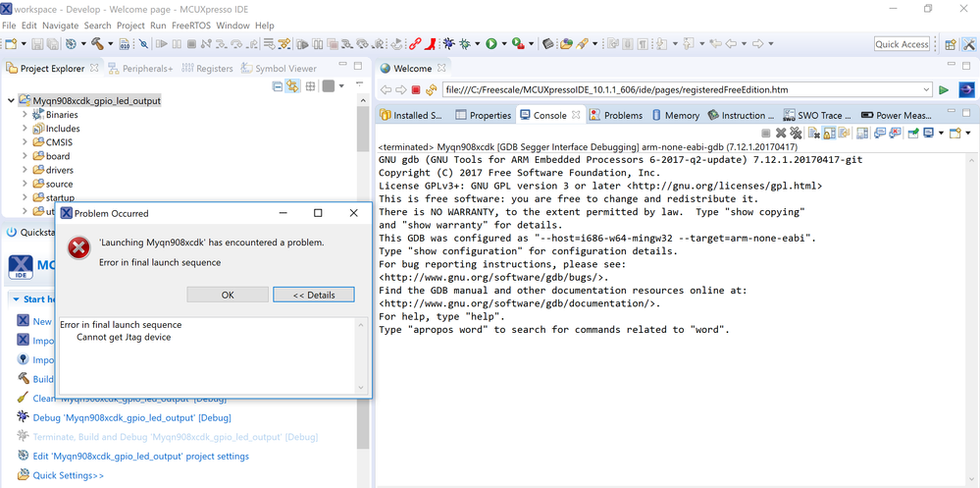
Task: Click the green Run icon
Action: click(x=491, y=44)
